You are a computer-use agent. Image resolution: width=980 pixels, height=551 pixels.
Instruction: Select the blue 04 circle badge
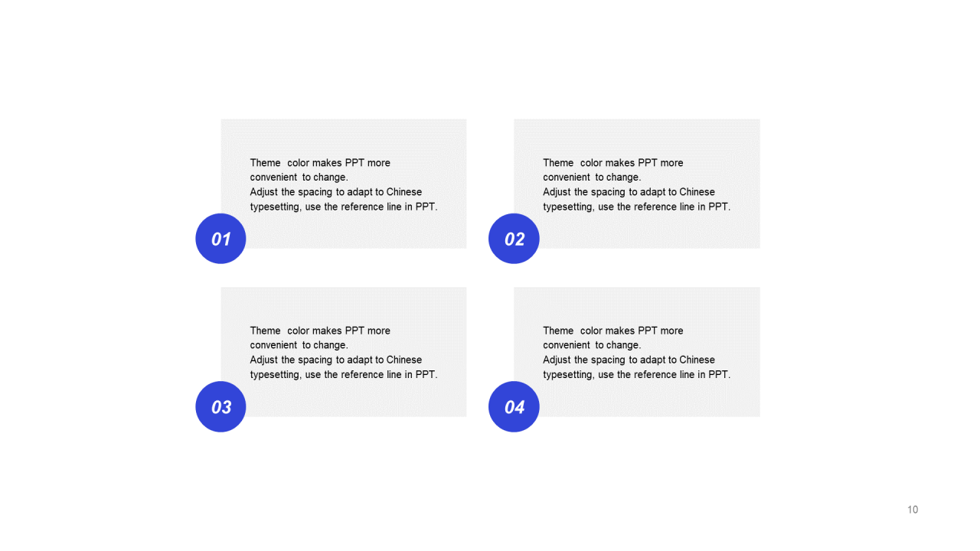(514, 406)
